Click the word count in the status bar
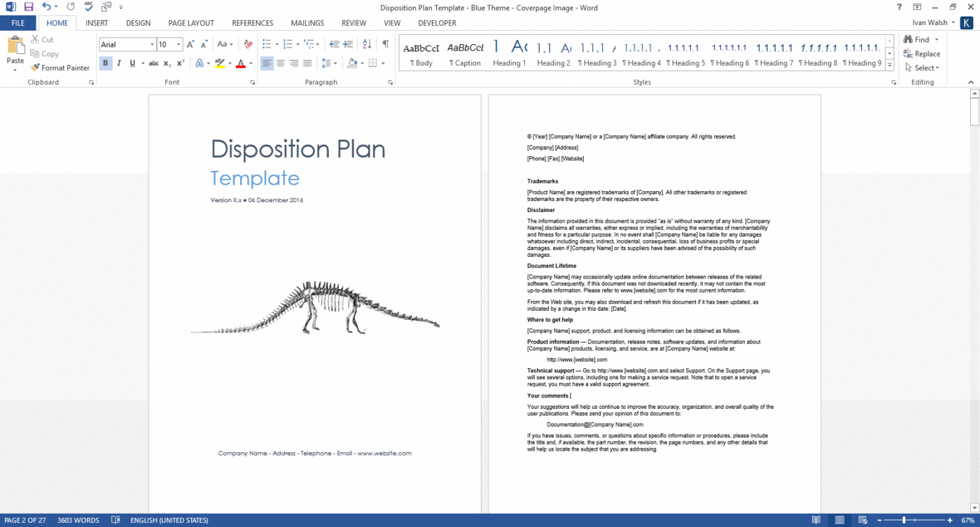Image resolution: width=980 pixels, height=527 pixels. tap(78, 520)
